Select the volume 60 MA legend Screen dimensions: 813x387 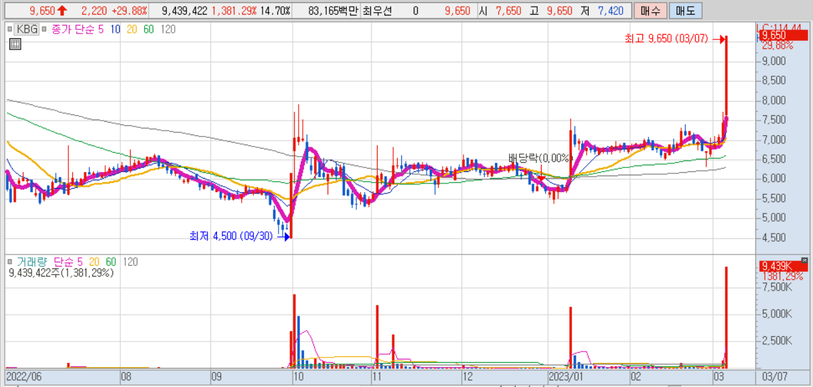[110, 262]
